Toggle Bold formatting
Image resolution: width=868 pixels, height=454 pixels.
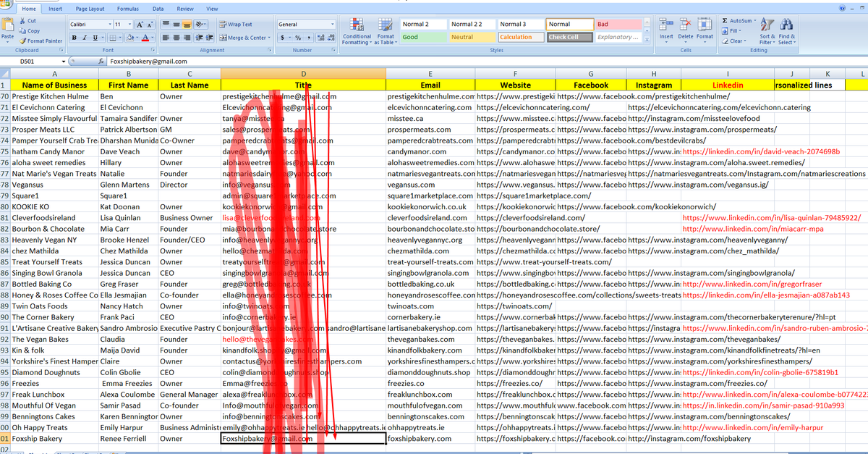pos(74,38)
